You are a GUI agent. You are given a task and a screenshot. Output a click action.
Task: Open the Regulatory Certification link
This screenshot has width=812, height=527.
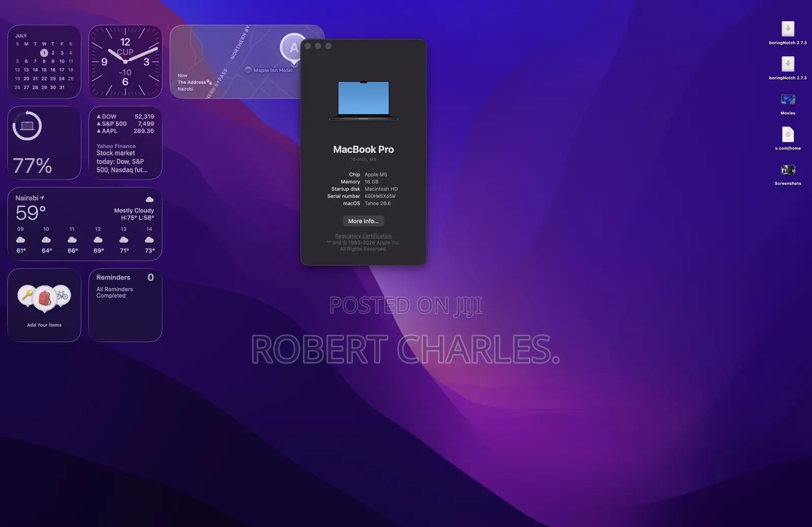(x=363, y=236)
